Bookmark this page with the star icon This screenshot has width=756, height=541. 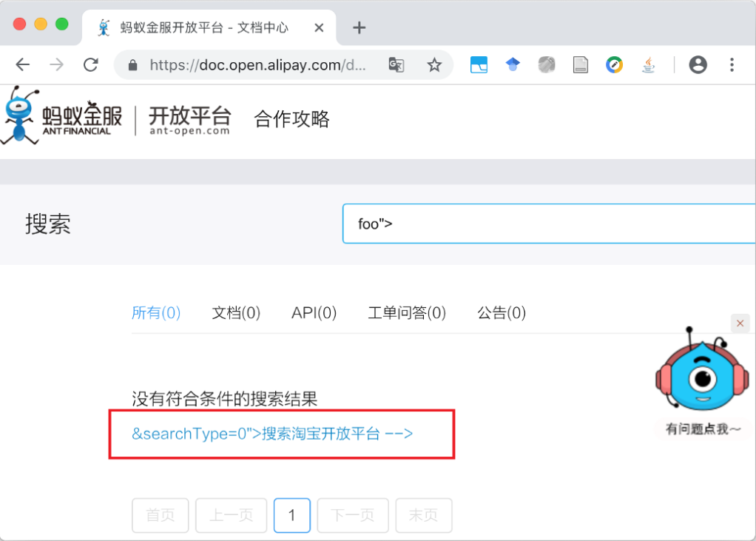point(434,64)
